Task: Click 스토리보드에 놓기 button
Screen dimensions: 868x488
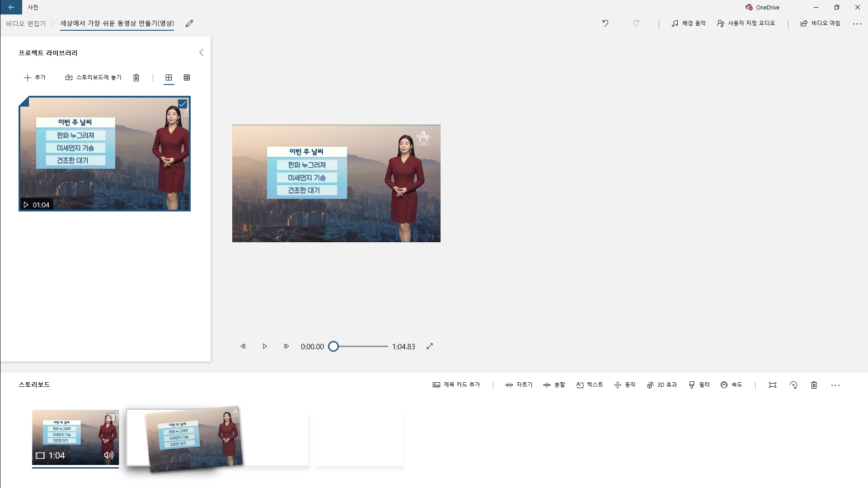Action: (x=94, y=78)
